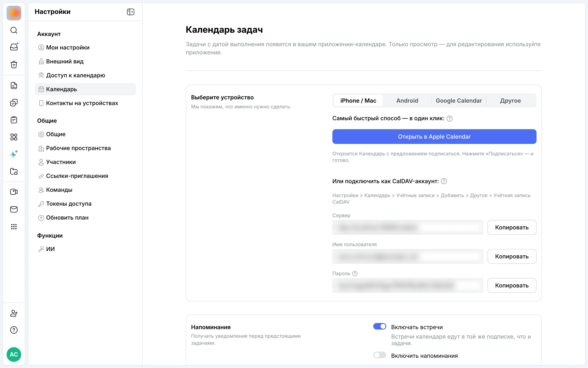This screenshot has width=588, height=368.
Task: Open the tasks checkmark icon
Action: tap(14, 103)
